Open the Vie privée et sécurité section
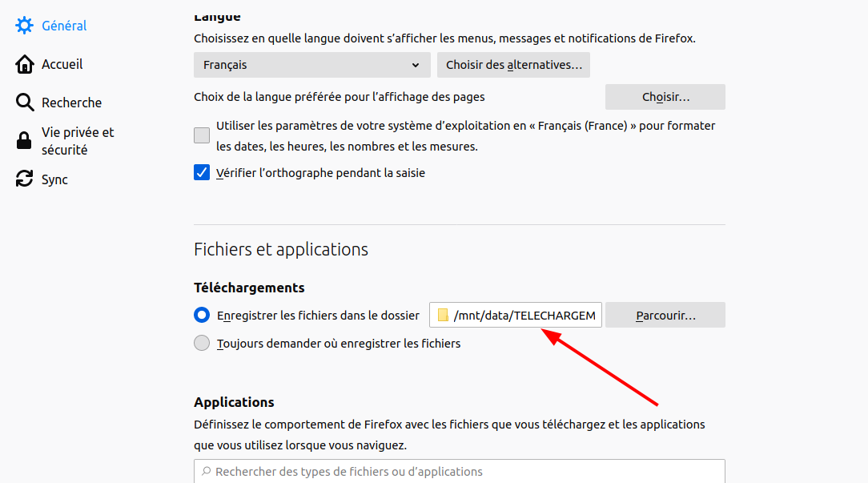Viewport: 868px width, 483px height. click(x=78, y=141)
